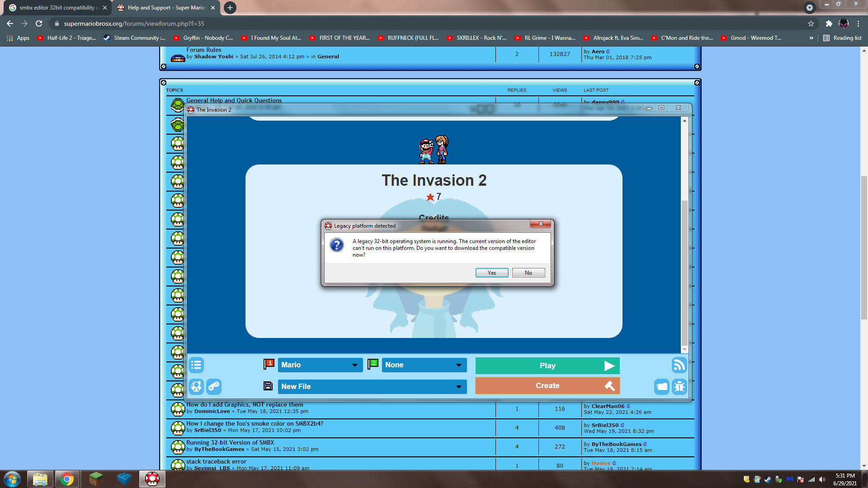Open the volume speaker tray icon
Viewport: 868px width, 488px height.
822,479
